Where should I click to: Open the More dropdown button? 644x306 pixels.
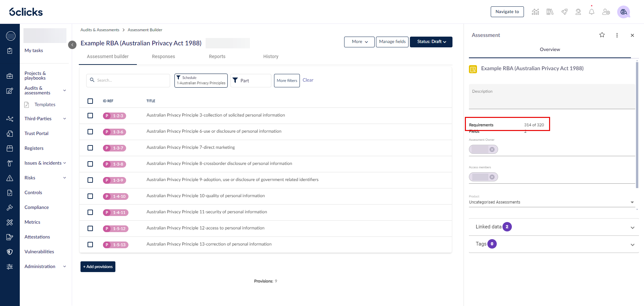[359, 42]
